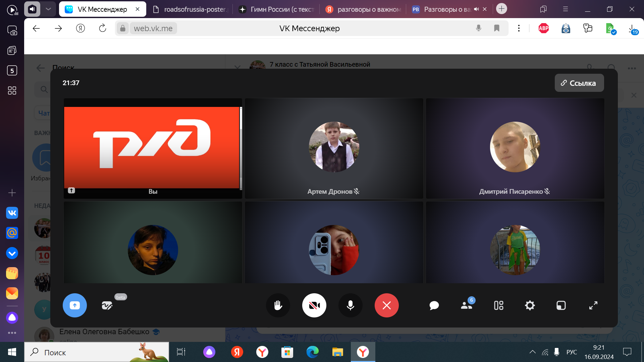This screenshot has width=644, height=362.
Task: Switch to Разговоры о важном PB tab
Action: [x=443, y=9]
